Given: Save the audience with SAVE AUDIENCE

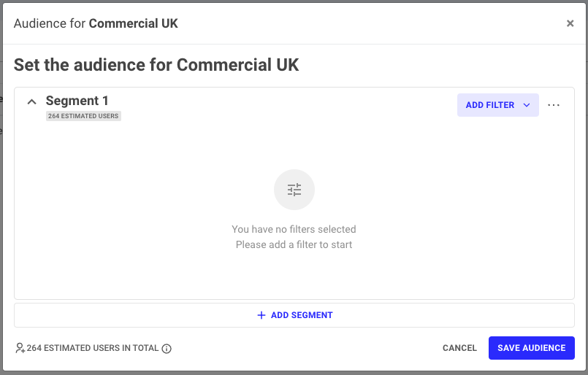Looking at the screenshot, I should pyautogui.click(x=531, y=348).
